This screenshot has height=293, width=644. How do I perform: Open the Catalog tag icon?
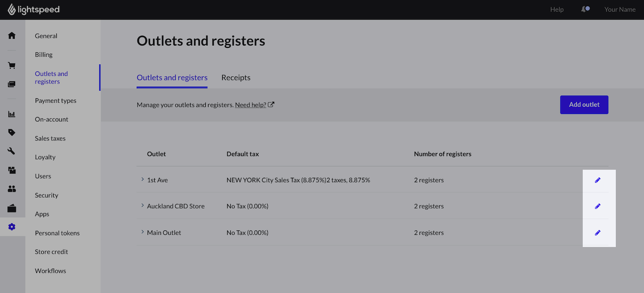tap(12, 132)
